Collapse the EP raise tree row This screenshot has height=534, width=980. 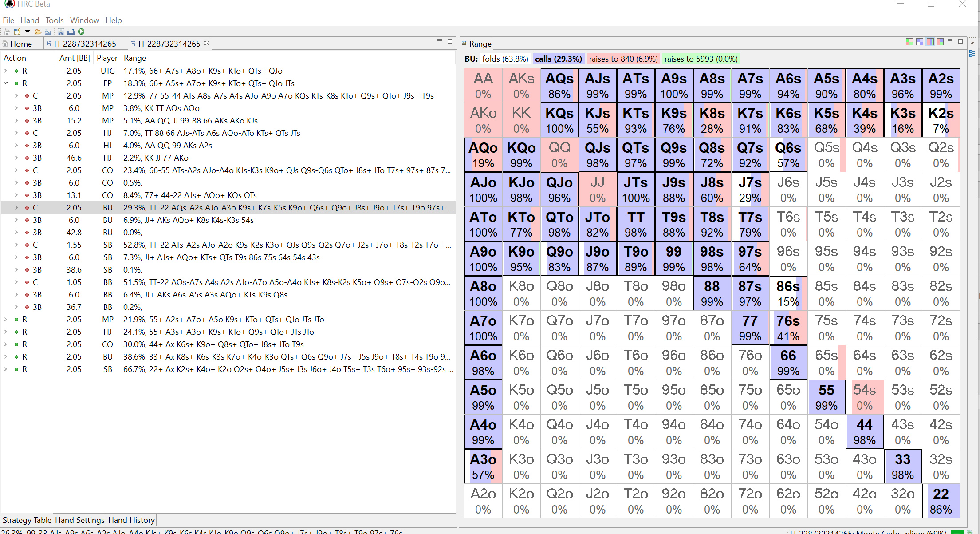pyautogui.click(x=6, y=83)
